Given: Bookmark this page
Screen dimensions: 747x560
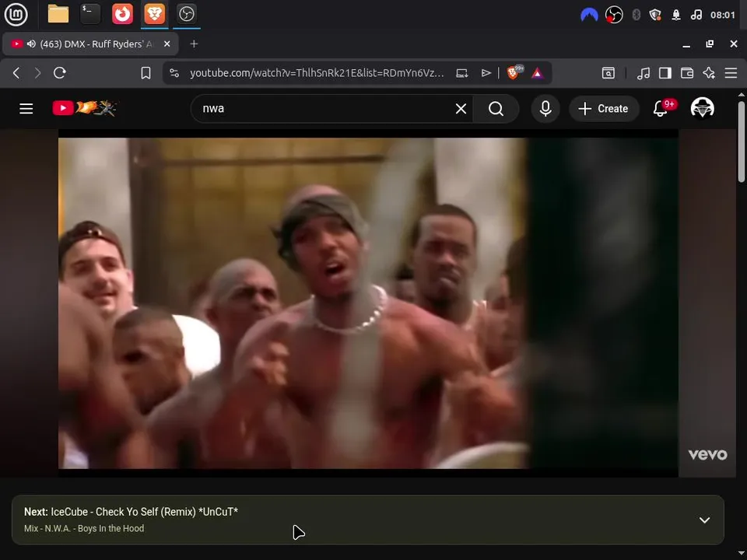Looking at the screenshot, I should 146,73.
